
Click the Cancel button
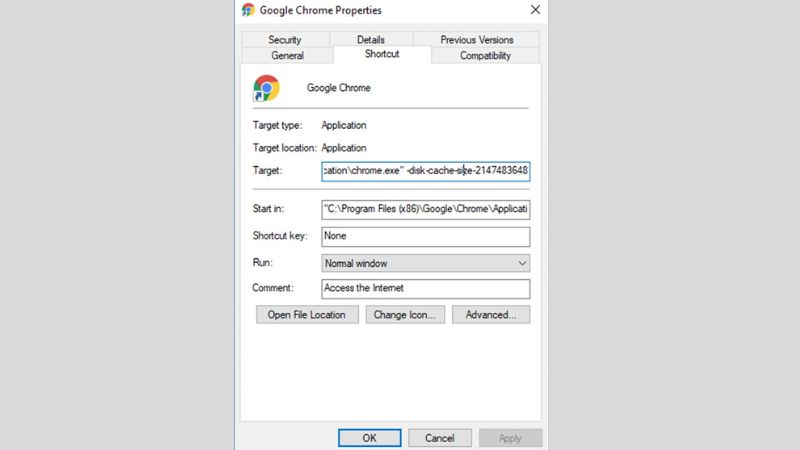coord(440,438)
